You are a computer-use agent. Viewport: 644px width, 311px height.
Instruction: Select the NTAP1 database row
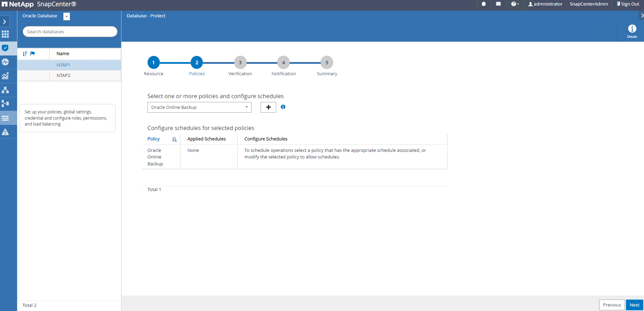[x=69, y=65]
